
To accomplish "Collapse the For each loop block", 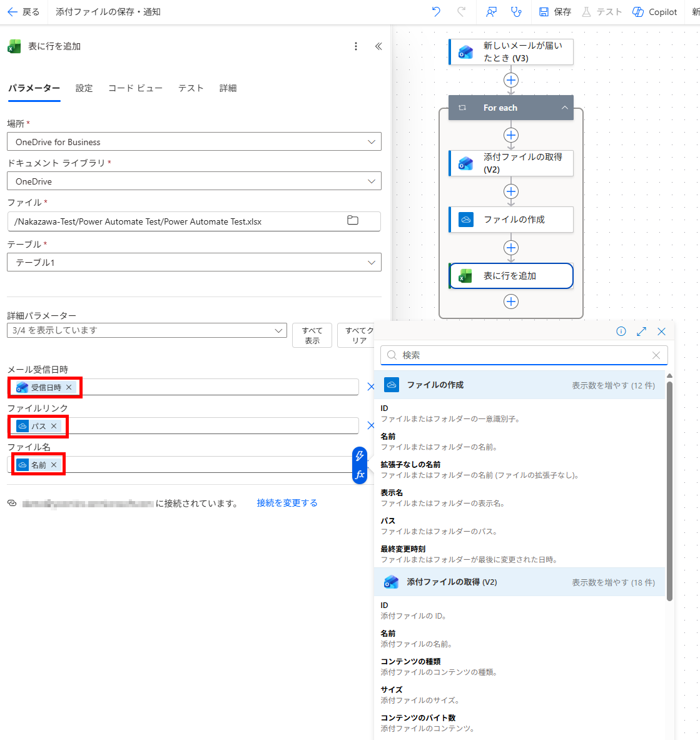I will coord(564,108).
